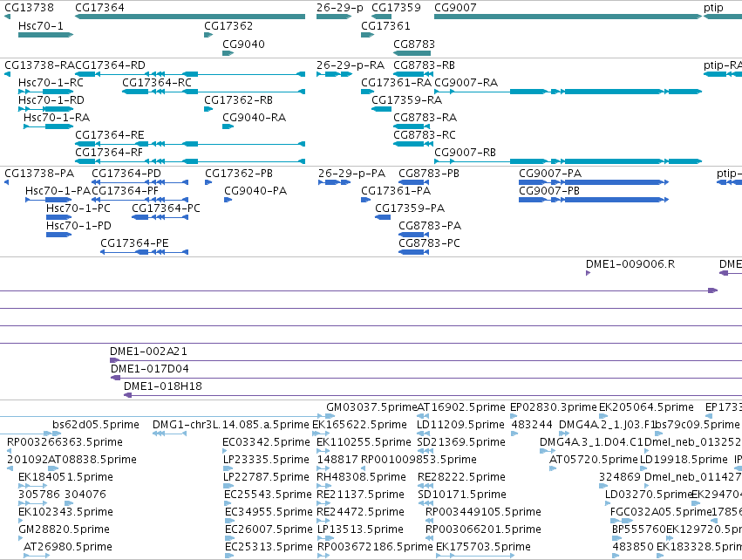Click EST EP02830.3prime

pyautogui.click(x=514, y=416)
